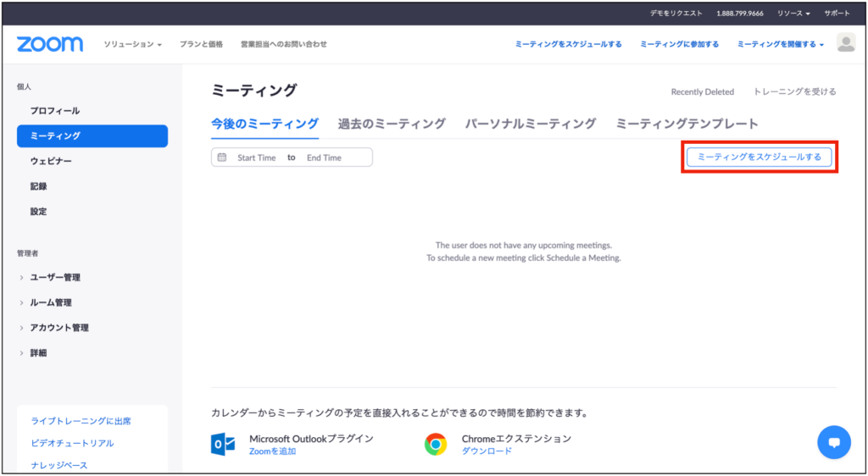Image resolution: width=868 pixels, height=476 pixels.
Task: Open the リソース dropdown in top bar
Action: (x=793, y=14)
